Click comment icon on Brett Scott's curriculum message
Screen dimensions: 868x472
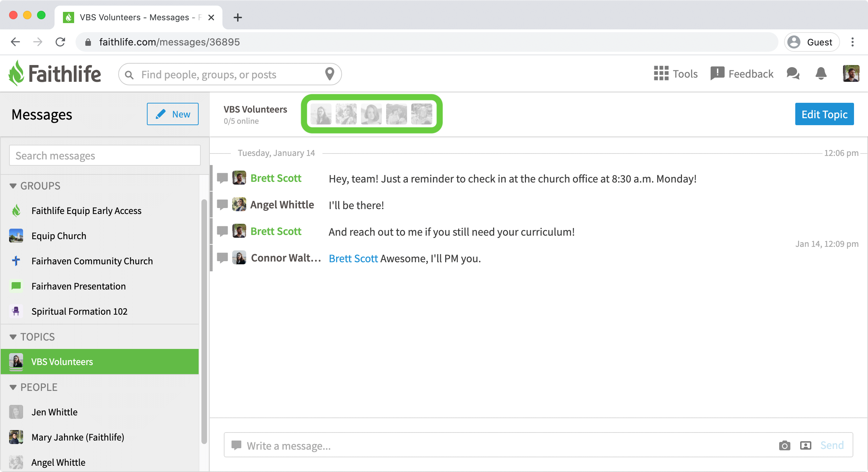click(222, 231)
